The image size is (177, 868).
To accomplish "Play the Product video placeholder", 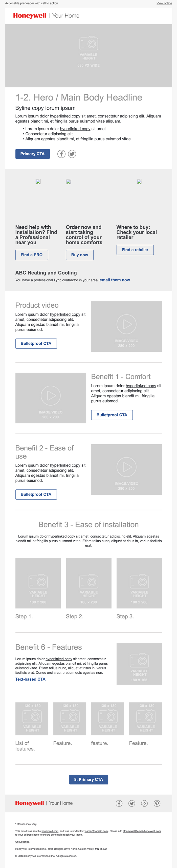I will coord(126,324).
